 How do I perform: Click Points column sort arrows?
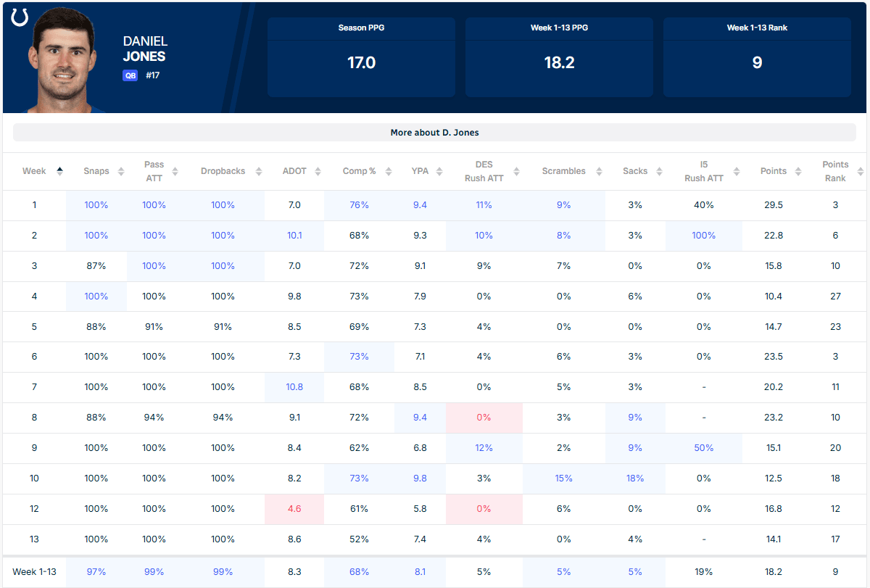797,171
